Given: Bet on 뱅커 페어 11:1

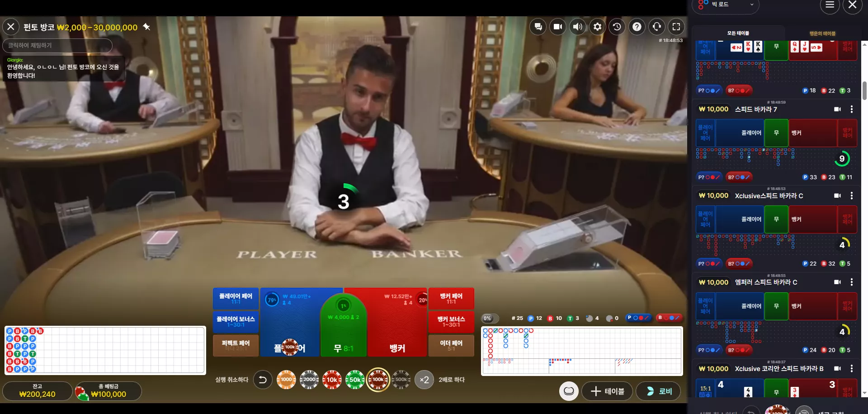Looking at the screenshot, I should click(451, 299).
